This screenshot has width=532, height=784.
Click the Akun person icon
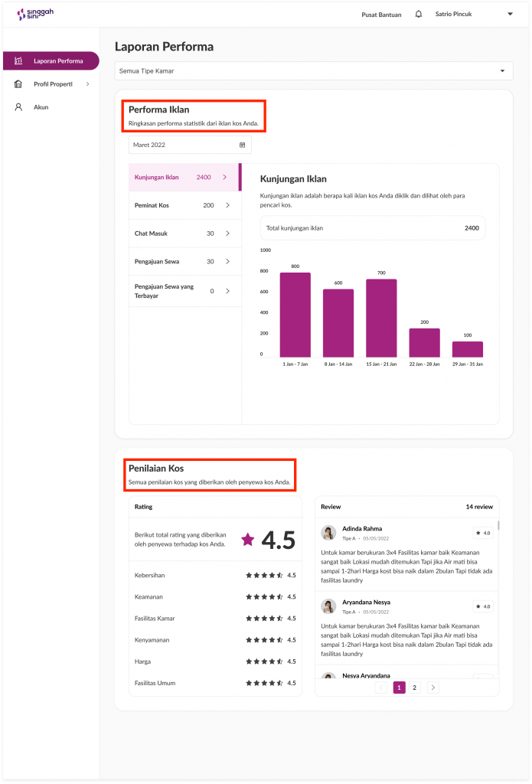coord(18,107)
